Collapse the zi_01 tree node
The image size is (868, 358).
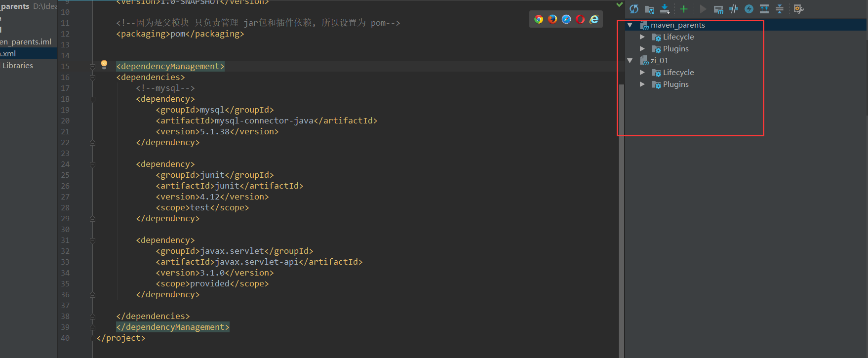coord(630,60)
